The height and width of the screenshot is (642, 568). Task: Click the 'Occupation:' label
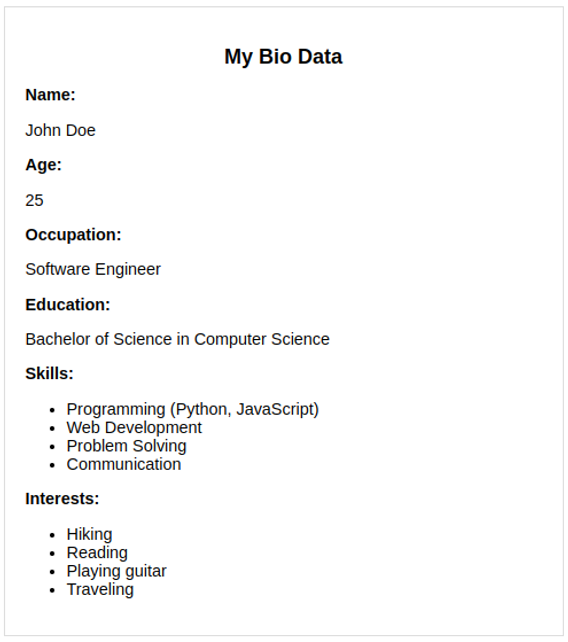pyautogui.click(x=73, y=235)
